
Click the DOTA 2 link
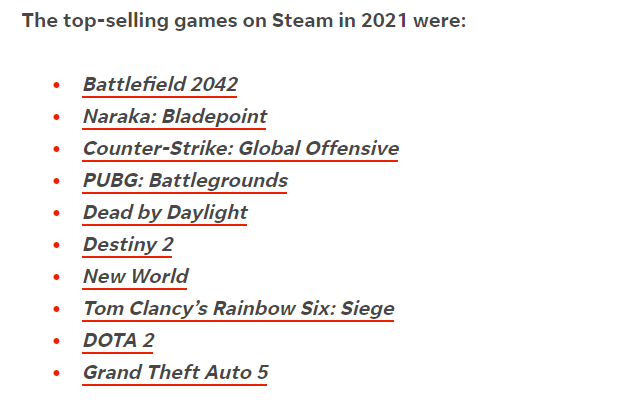[x=118, y=340]
